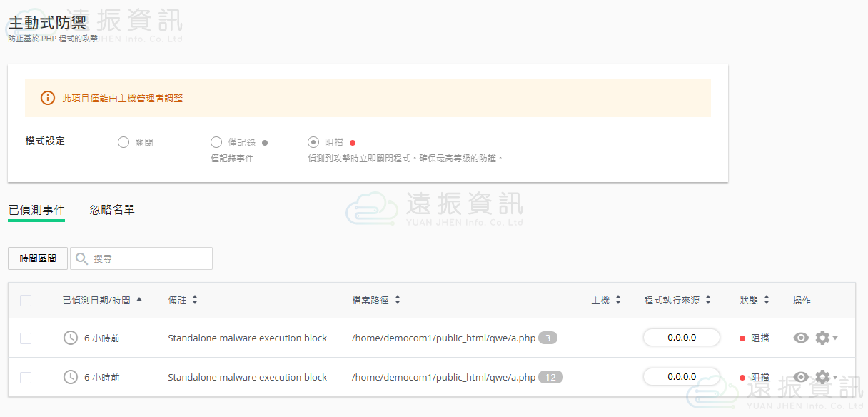Click the 時間區間 button
The image size is (868, 417).
tap(38, 258)
